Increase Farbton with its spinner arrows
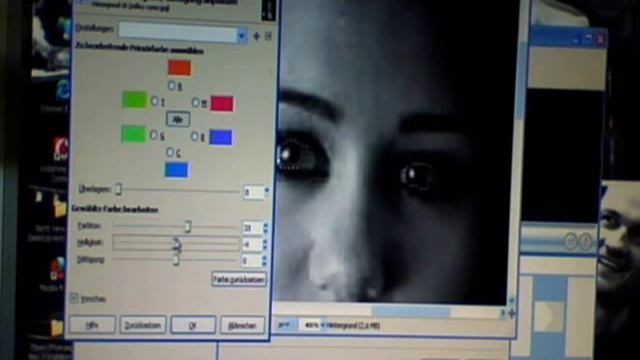 point(266,228)
